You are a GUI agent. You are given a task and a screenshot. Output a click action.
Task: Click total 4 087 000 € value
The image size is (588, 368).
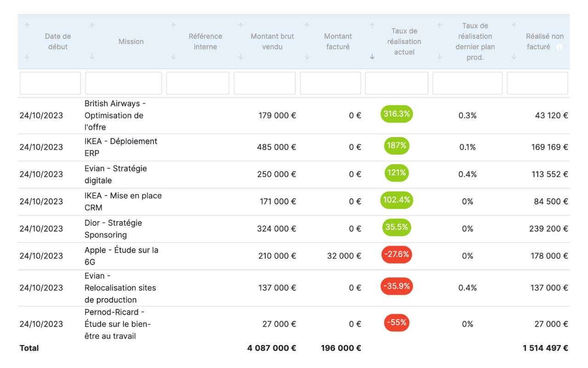coord(271,348)
